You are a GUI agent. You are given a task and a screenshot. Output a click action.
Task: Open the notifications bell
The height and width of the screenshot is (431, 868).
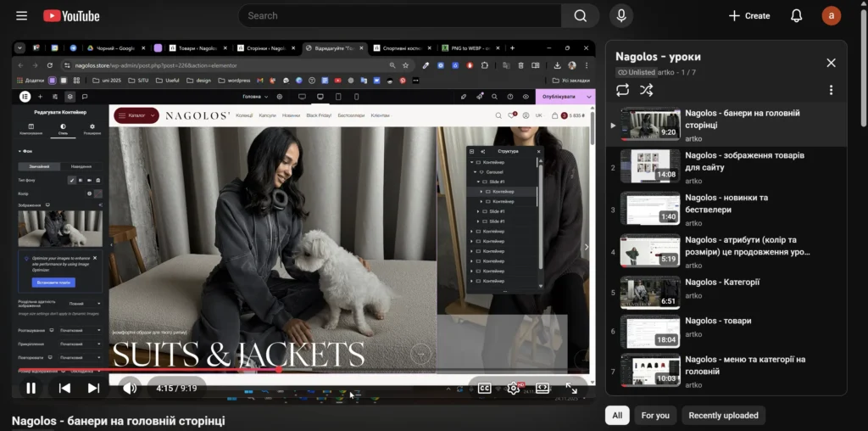click(796, 15)
